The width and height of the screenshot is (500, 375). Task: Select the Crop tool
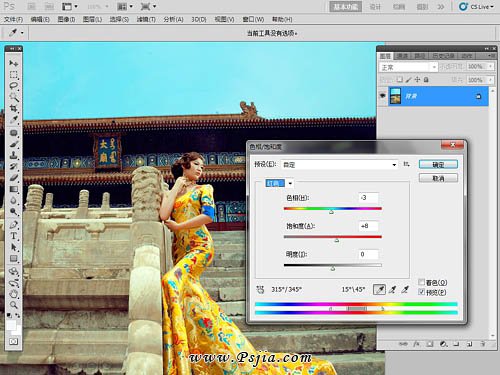coord(13,108)
